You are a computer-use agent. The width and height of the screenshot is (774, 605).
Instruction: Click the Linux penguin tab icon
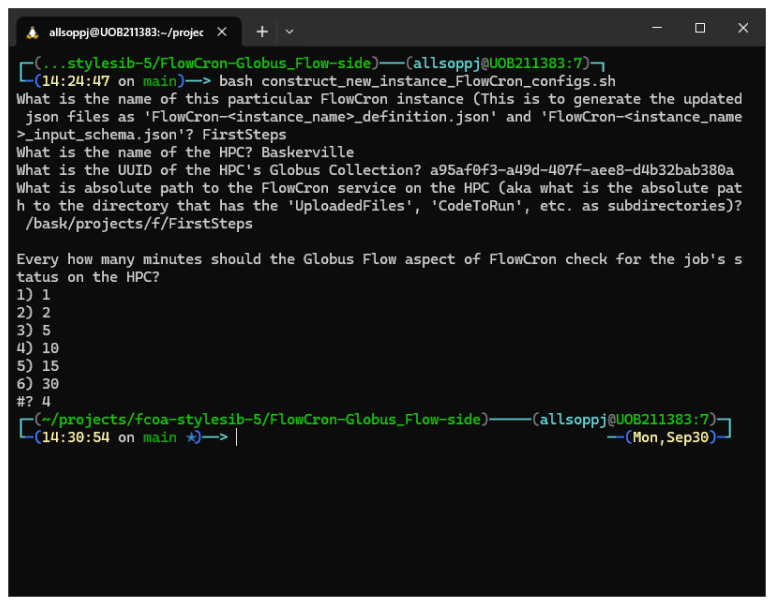tap(32, 33)
